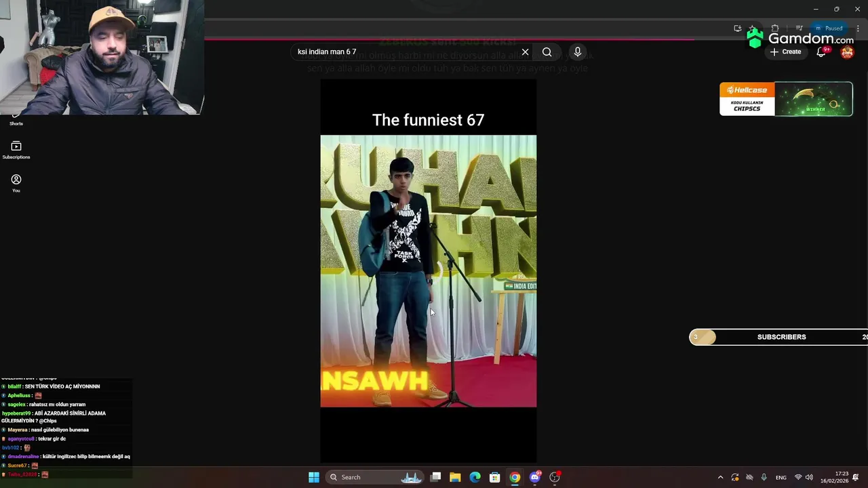868x488 pixels.
Task: Launch Microsoft Edge from the taskbar
Action: click(x=475, y=477)
